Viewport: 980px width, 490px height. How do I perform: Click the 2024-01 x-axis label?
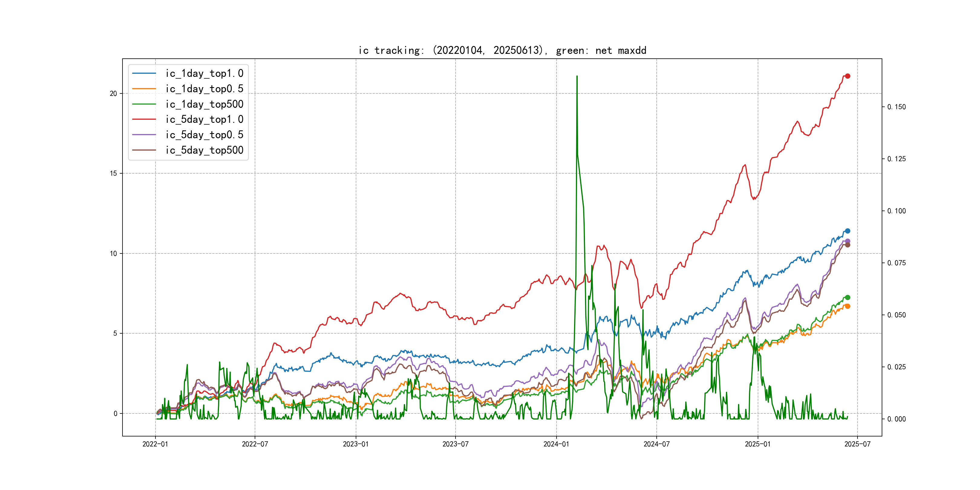(556, 444)
